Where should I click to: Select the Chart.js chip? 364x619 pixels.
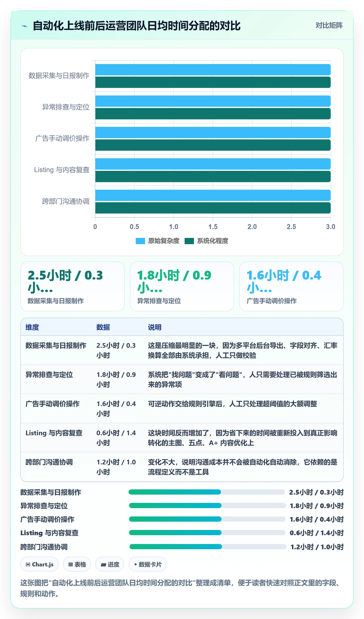(40, 564)
